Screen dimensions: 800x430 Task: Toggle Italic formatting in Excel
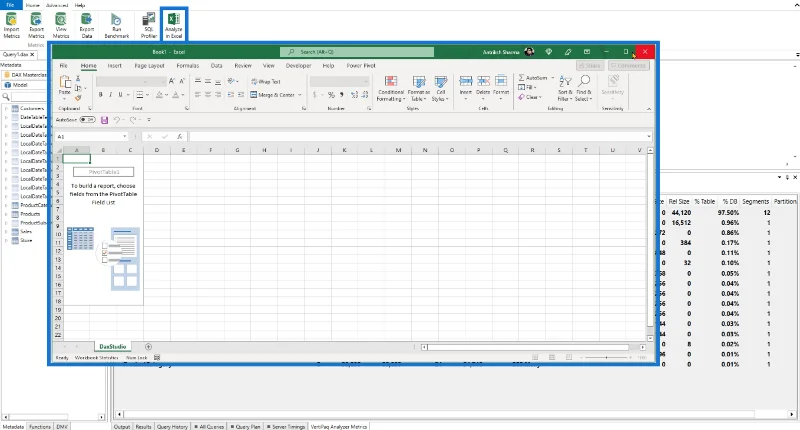[110, 95]
